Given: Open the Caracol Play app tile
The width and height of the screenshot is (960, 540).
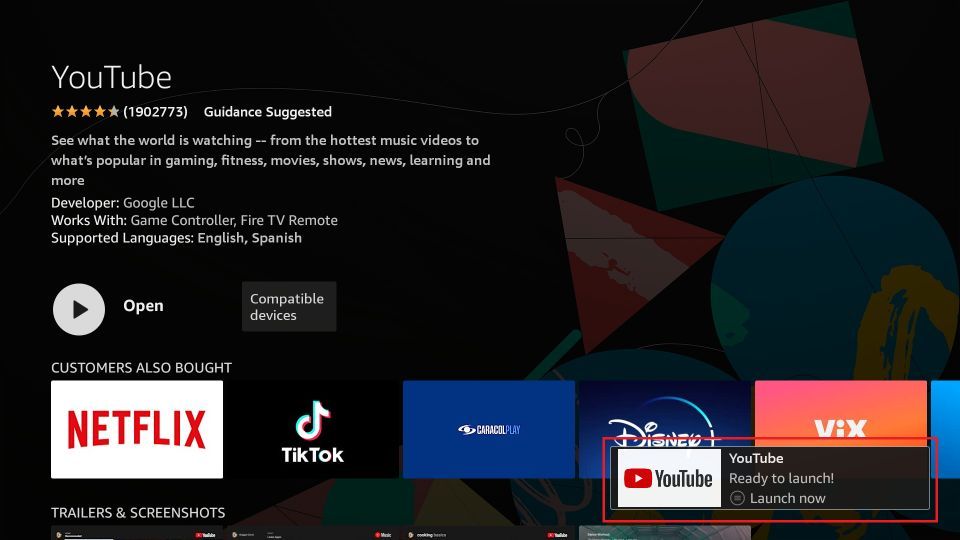Looking at the screenshot, I should (x=489, y=429).
